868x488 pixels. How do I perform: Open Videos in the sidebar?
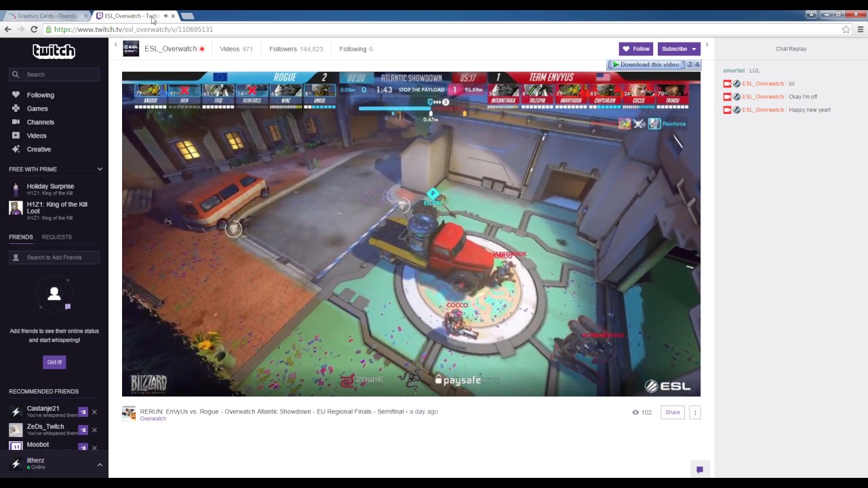(x=37, y=136)
